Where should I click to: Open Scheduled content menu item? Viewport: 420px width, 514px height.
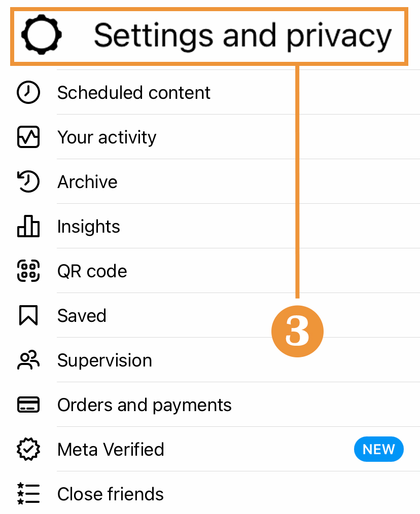[x=134, y=93]
